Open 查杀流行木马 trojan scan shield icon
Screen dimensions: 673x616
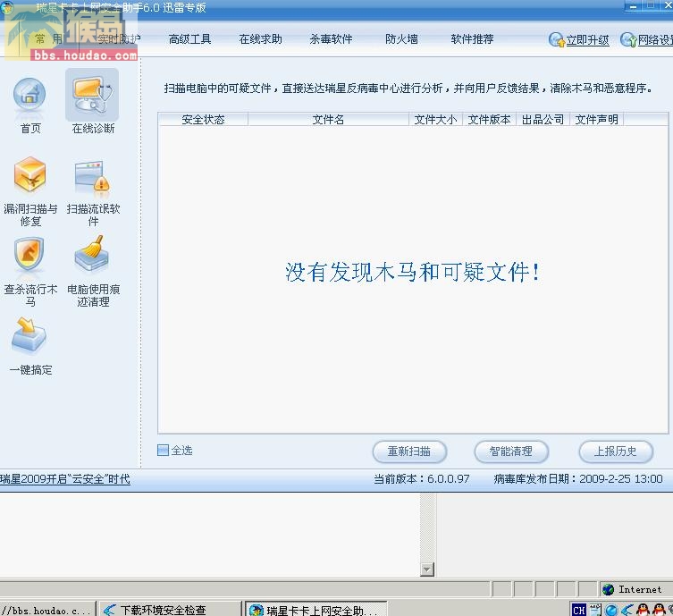coord(29,253)
